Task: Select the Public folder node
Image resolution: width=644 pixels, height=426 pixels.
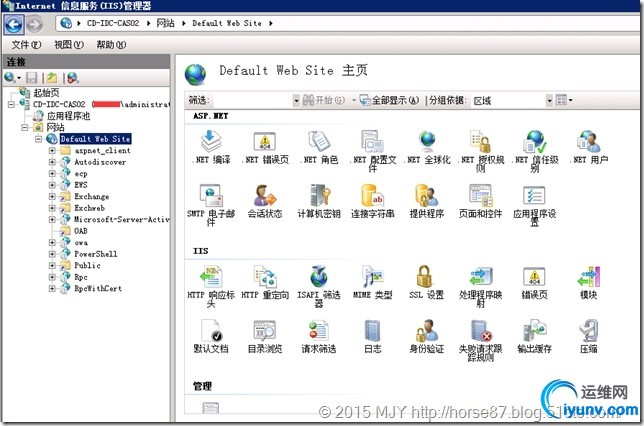Action: pos(87,265)
